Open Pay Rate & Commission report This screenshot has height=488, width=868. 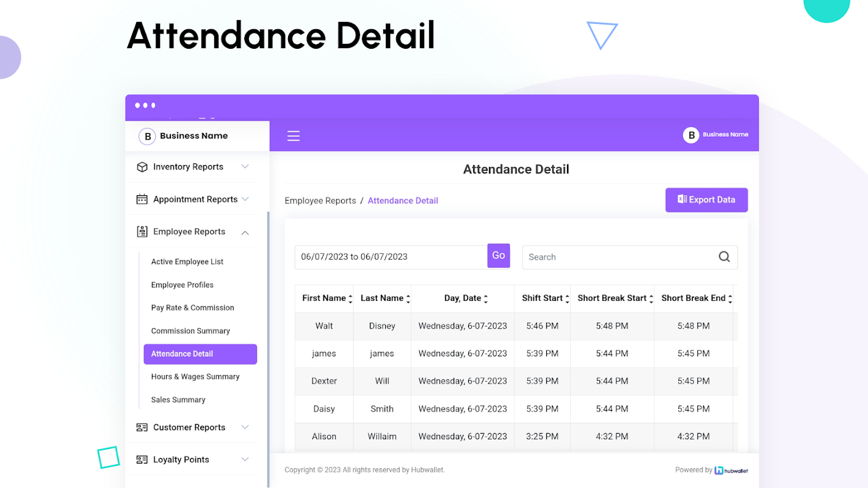click(193, 308)
